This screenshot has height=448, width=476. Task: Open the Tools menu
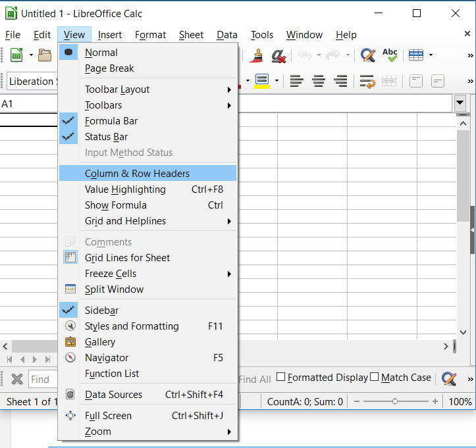point(261,35)
